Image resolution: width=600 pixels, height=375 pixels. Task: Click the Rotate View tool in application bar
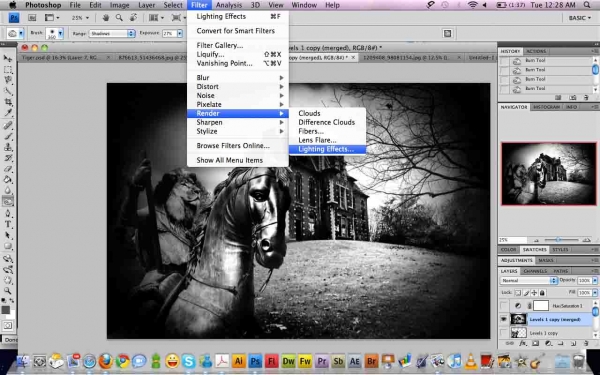pyautogui.click(x=133, y=18)
